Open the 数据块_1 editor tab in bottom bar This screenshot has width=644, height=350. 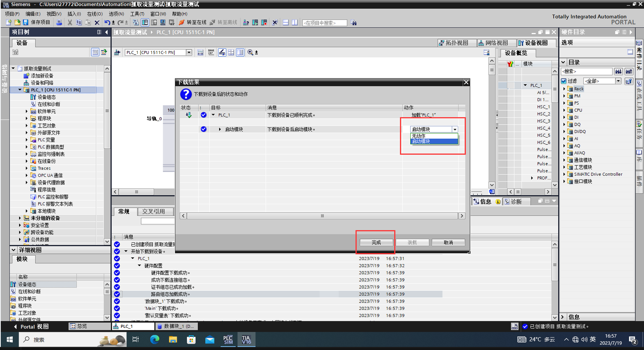click(x=176, y=326)
